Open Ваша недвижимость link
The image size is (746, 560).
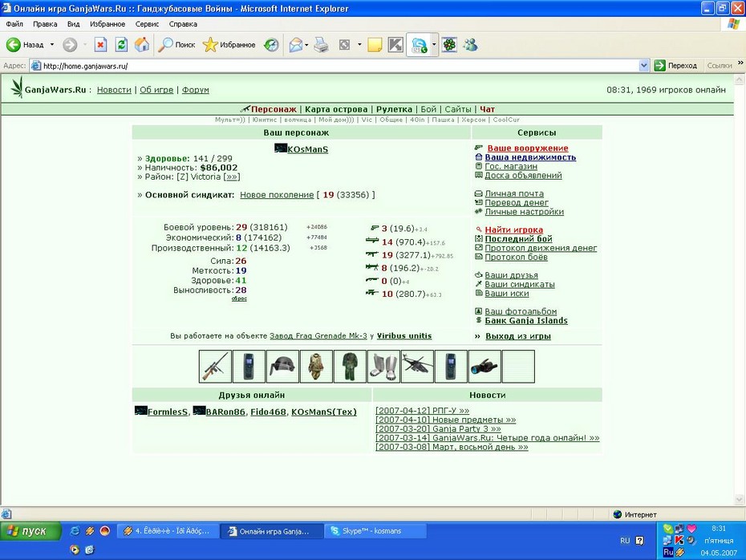[x=530, y=157]
